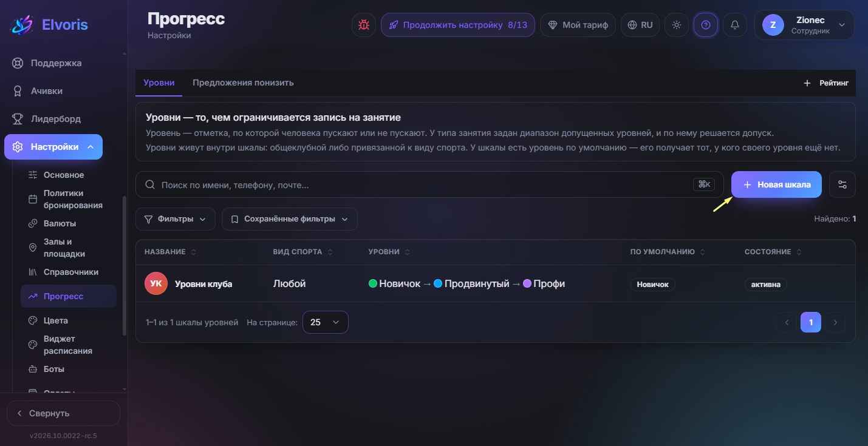Click the bug report icon in header
This screenshot has height=446, width=868.
[x=364, y=25]
